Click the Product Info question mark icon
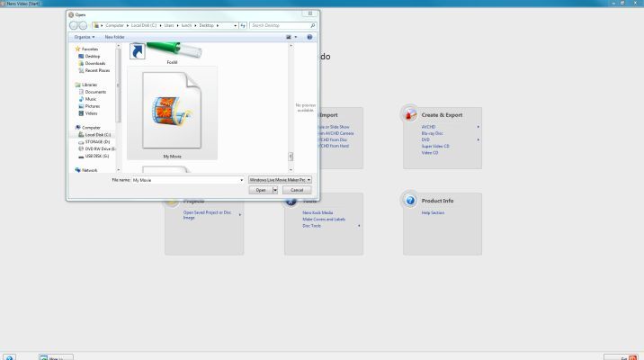 click(410, 201)
